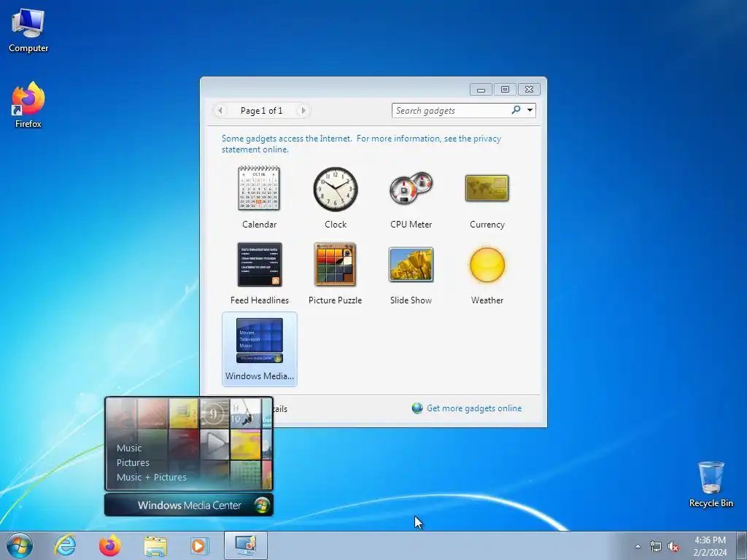Screen dimensions: 747x560
Task: Maximize the gadget gallery window
Action: [505, 90]
